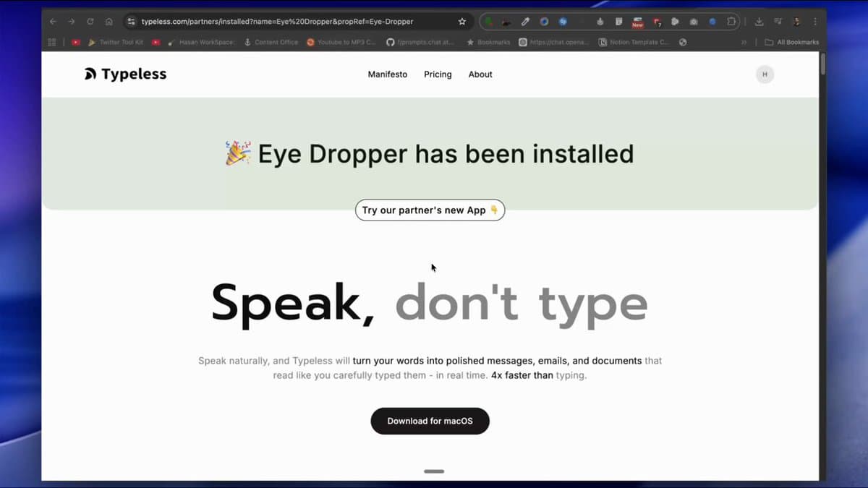Screen dimensions: 868x488
Task: Click the Download for macOS button
Action: (430, 421)
